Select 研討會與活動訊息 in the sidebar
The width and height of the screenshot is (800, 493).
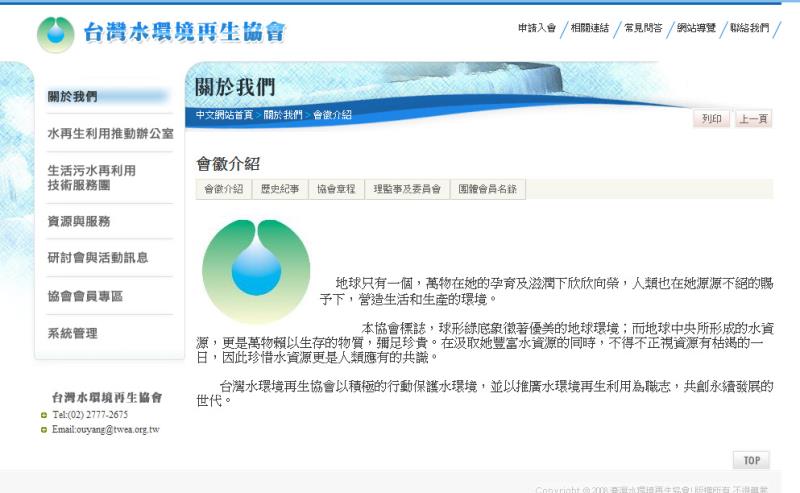[x=98, y=258]
